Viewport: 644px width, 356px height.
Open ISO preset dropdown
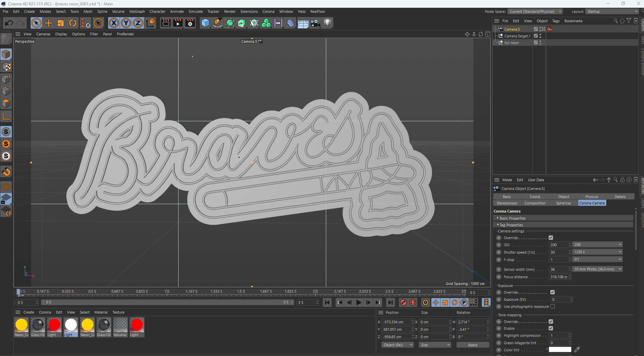[x=597, y=245]
